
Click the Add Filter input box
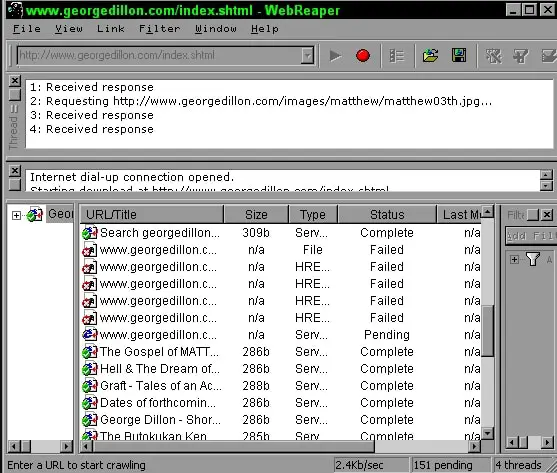[x=531, y=236]
